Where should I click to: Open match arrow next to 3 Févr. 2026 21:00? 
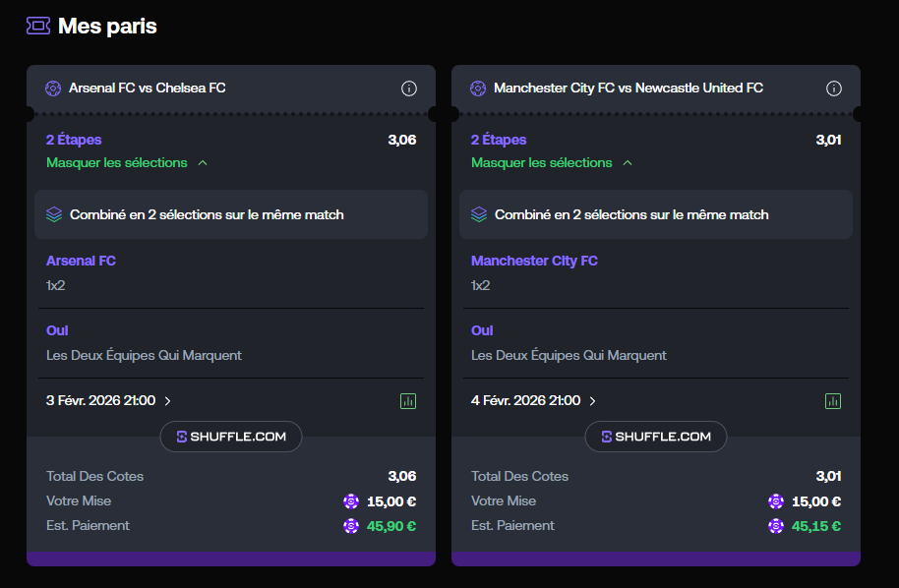point(167,401)
